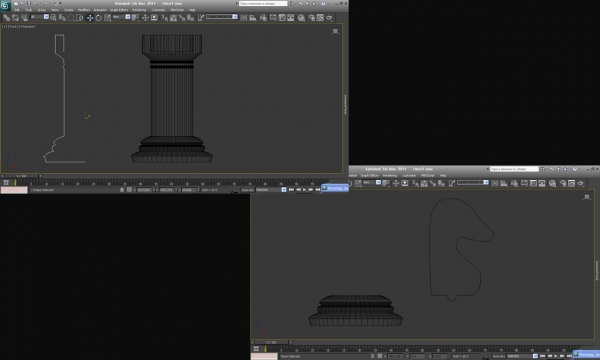Open Modifiers menu in rook window
Screen dimensions: 600x360
pyautogui.click(x=84, y=10)
